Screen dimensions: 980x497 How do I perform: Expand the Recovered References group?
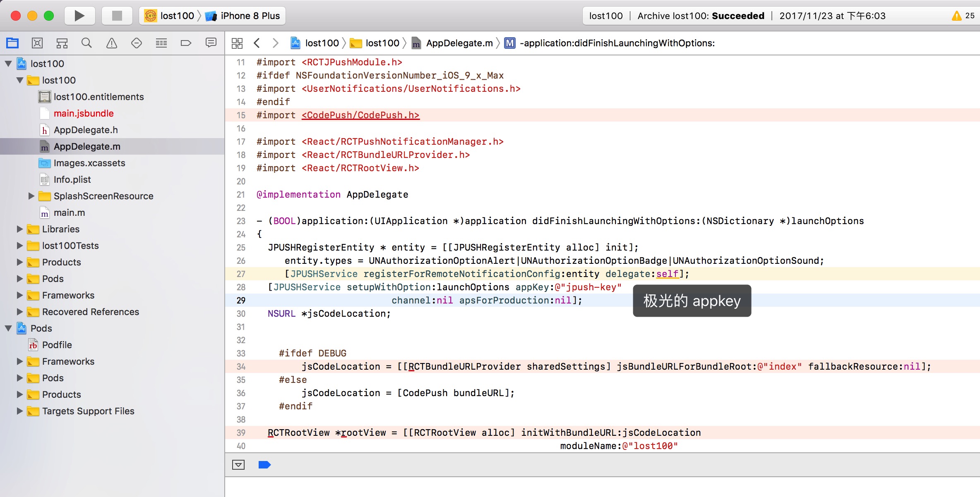(20, 312)
